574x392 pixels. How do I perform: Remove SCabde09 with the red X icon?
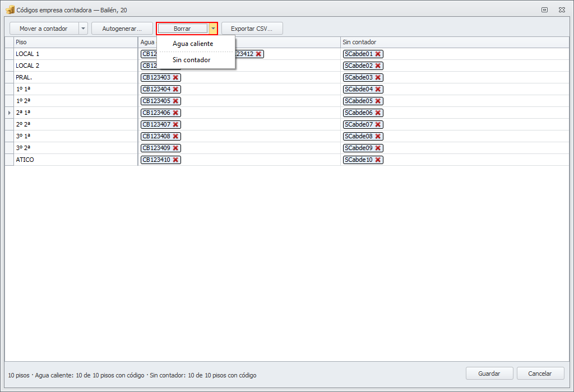point(378,148)
